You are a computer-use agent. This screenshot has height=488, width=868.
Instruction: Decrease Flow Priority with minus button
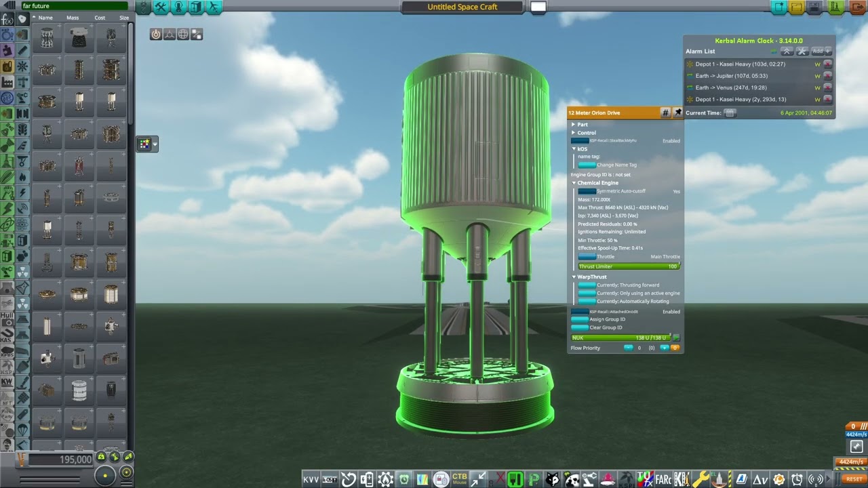pos(629,348)
